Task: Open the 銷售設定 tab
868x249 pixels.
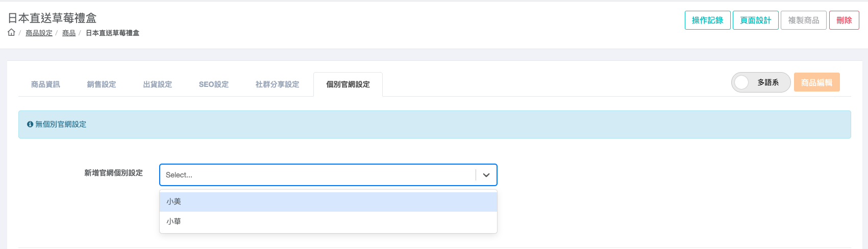Action: pos(102,84)
